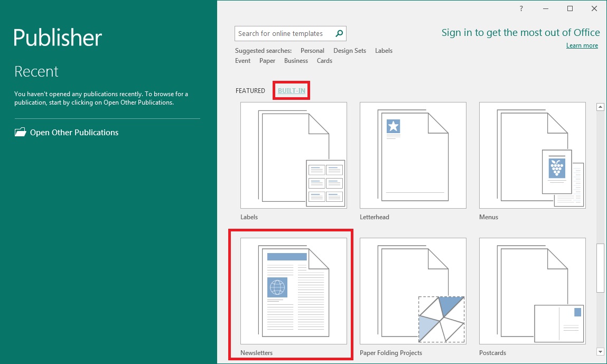Select the Newsletters template category thumbnail
The image size is (607, 364).
point(293,291)
